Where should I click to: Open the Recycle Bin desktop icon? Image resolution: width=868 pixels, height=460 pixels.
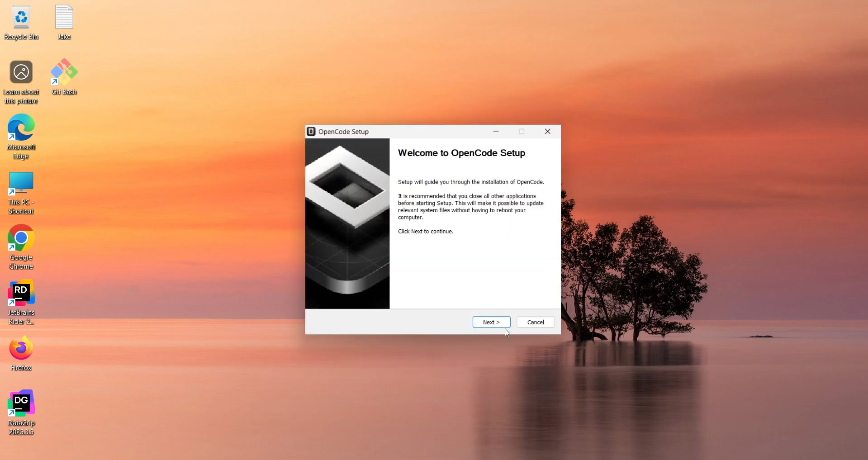(x=21, y=23)
